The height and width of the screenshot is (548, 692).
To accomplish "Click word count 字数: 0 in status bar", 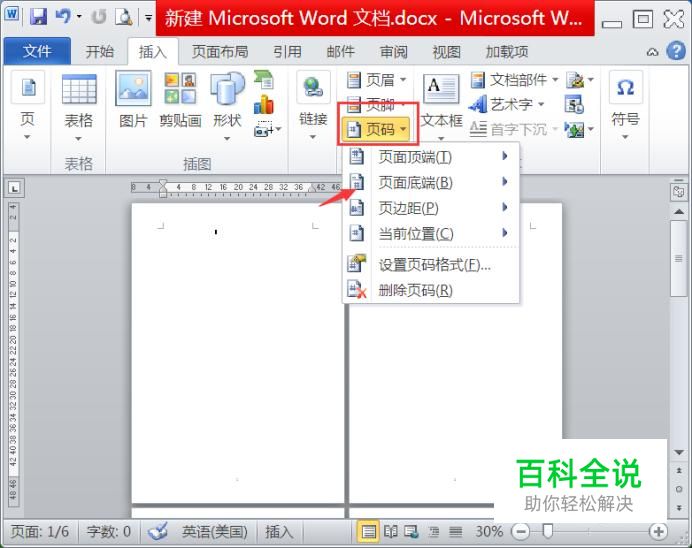I will 109,531.
